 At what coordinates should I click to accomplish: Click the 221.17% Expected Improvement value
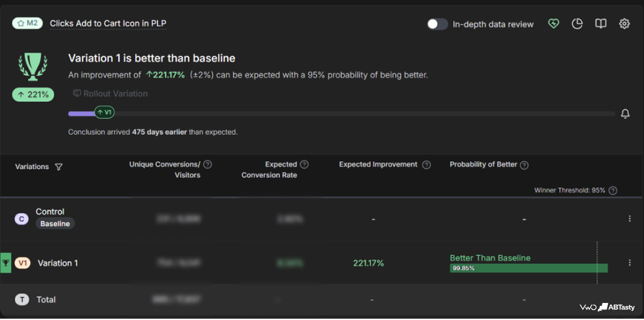click(x=368, y=263)
